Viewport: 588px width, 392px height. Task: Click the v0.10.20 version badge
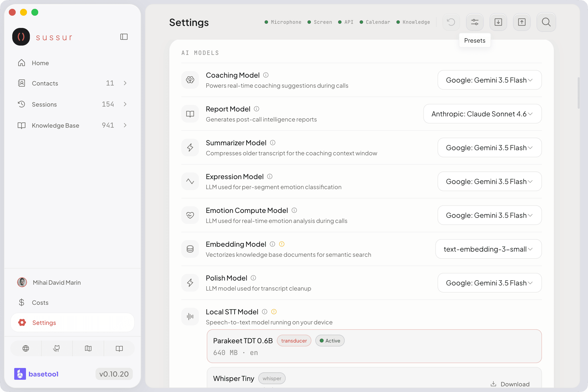pos(114,374)
